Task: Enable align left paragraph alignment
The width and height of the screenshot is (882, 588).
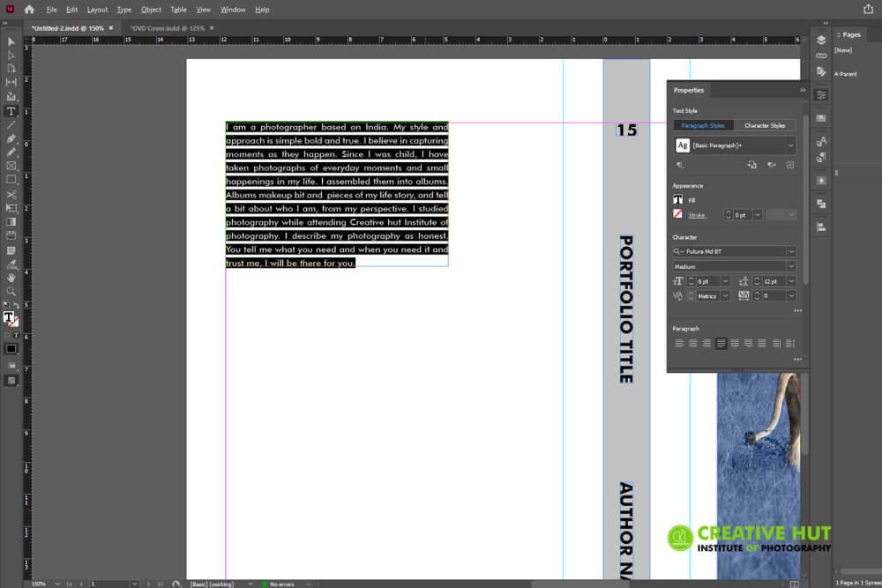Action: [679, 343]
